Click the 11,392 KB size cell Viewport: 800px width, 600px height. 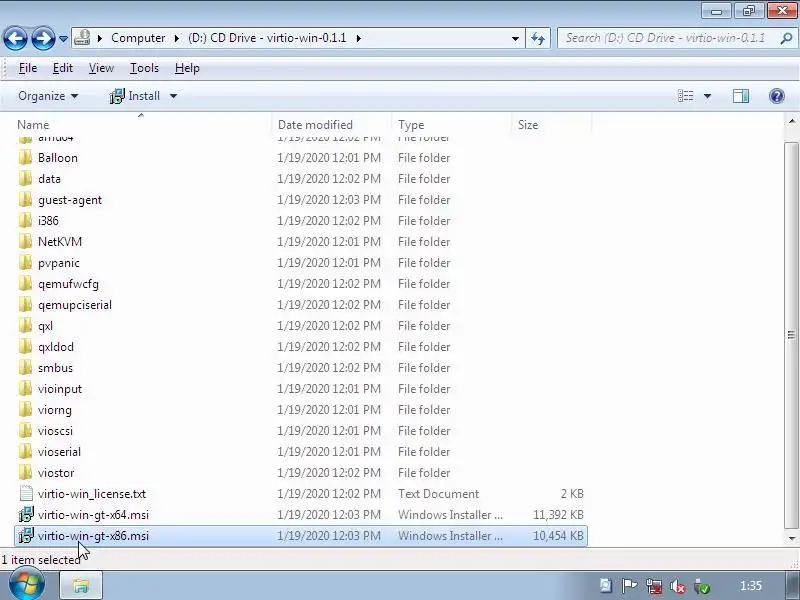point(558,515)
